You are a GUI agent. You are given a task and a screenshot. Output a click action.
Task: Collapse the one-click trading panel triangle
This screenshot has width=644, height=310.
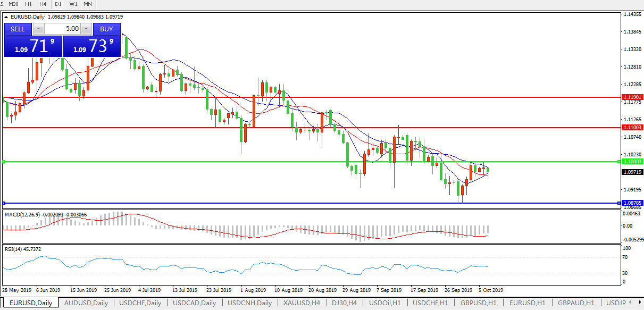coord(6,17)
